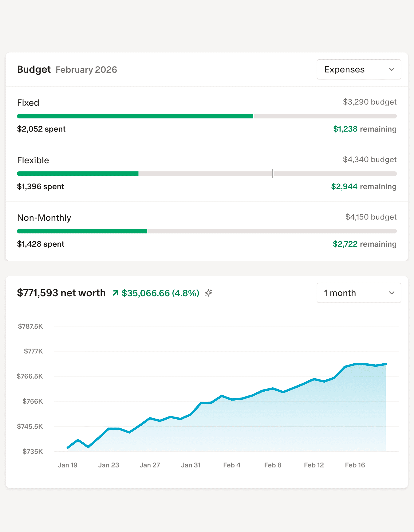Expand the Non-Monthly budget category

coord(44,217)
